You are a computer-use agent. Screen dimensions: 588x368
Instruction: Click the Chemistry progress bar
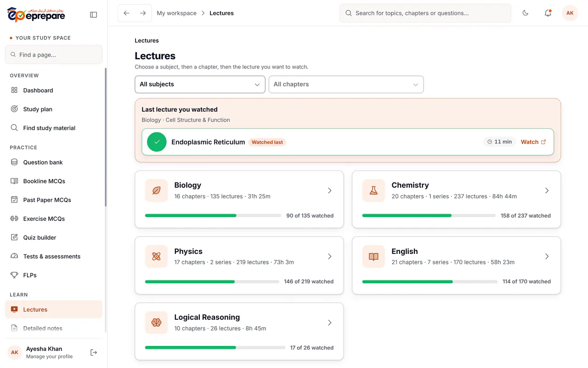point(429,215)
